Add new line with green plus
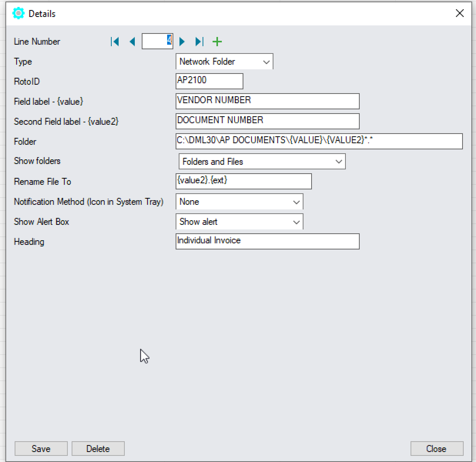Image resolution: width=476 pixels, height=462 pixels. [217, 42]
